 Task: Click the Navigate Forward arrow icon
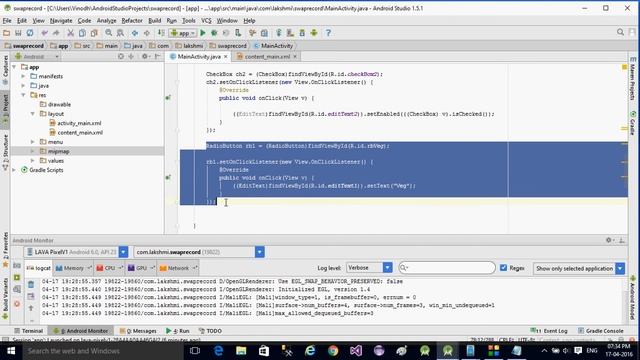pyautogui.click(x=147, y=33)
